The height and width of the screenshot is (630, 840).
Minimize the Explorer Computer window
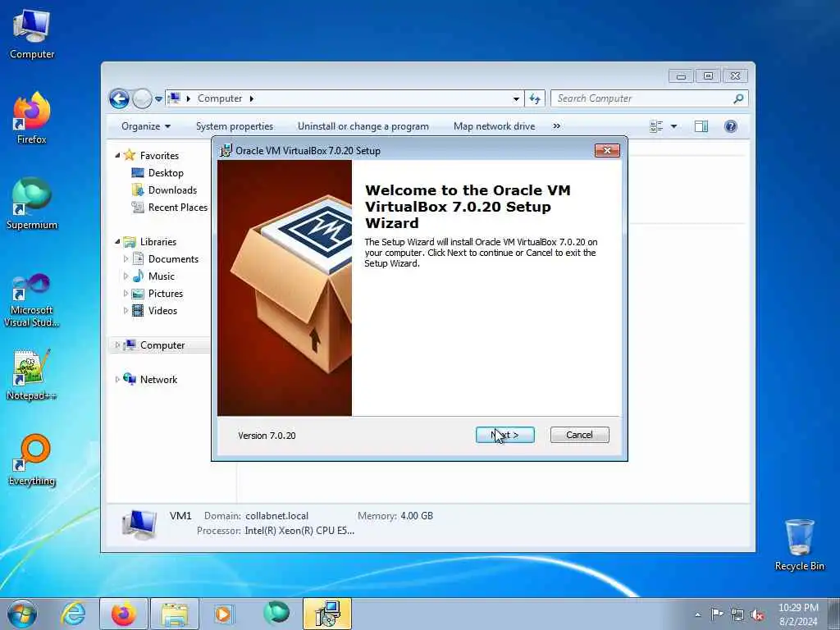(x=681, y=76)
